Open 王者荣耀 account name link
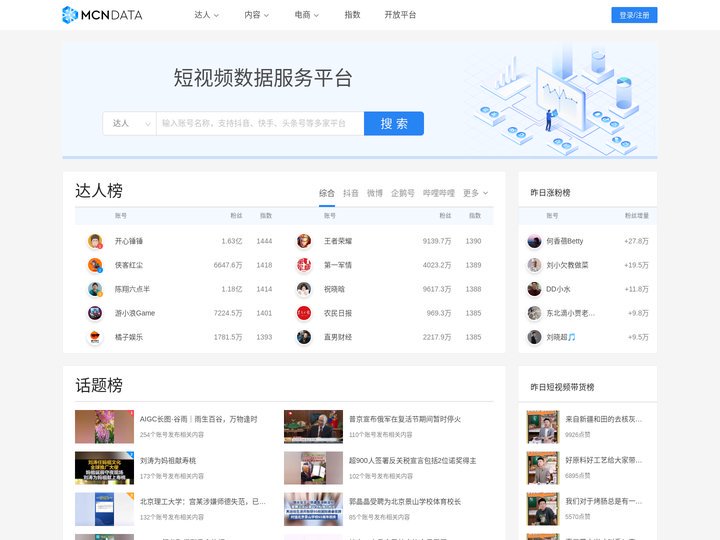This screenshot has width=720, height=540. pyautogui.click(x=338, y=241)
